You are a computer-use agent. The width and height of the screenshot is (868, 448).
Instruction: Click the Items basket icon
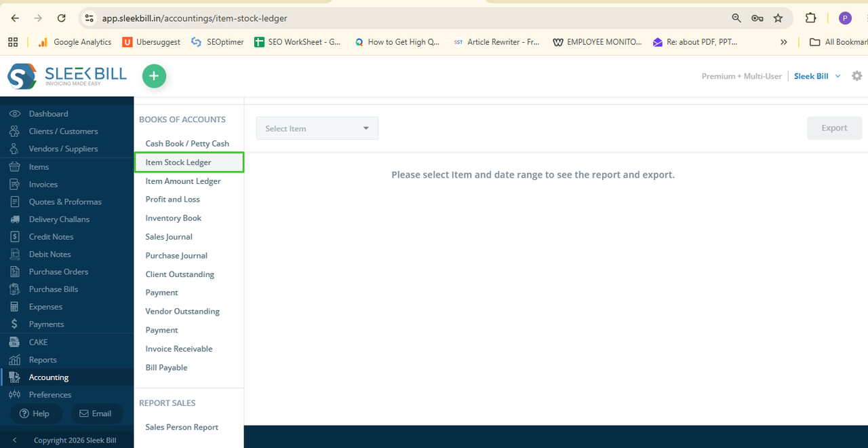(15, 166)
